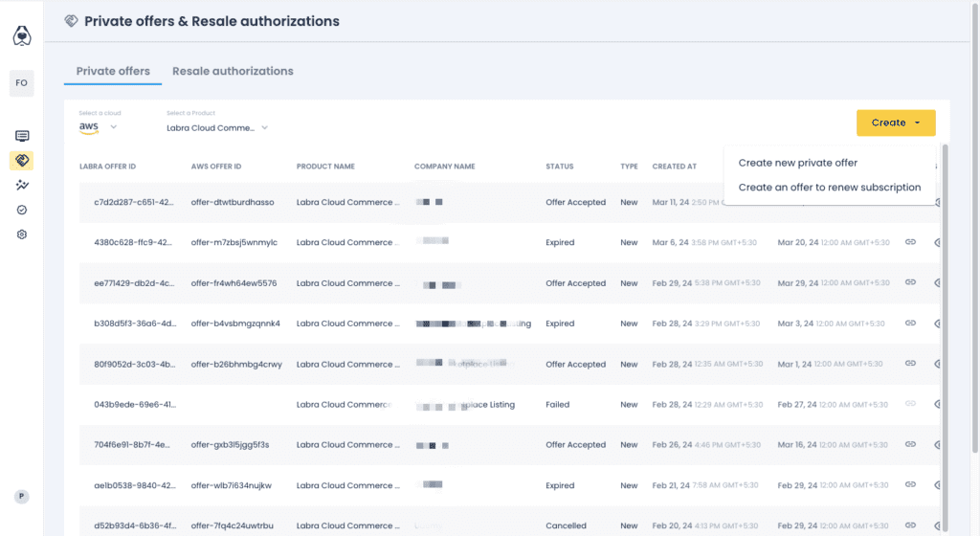Select the Private offers tab
The width and height of the screenshot is (980, 536).
pyautogui.click(x=113, y=71)
